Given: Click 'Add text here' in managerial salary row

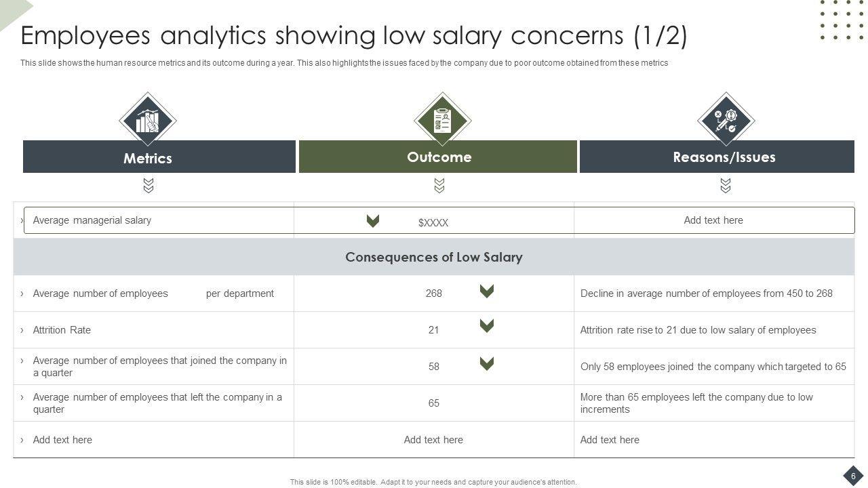Looking at the screenshot, I should click(x=713, y=220).
